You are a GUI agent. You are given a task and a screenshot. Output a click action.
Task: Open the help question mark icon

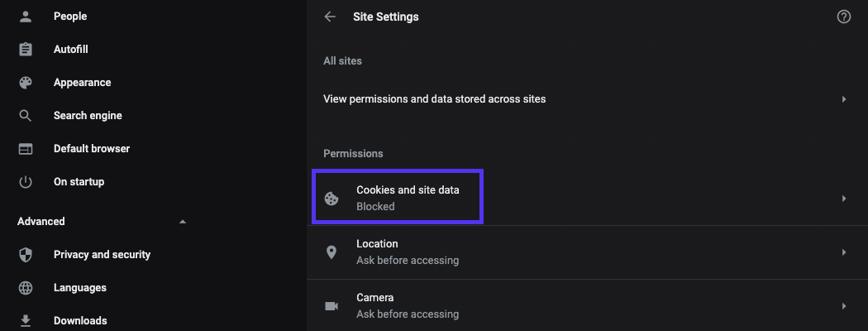(844, 17)
